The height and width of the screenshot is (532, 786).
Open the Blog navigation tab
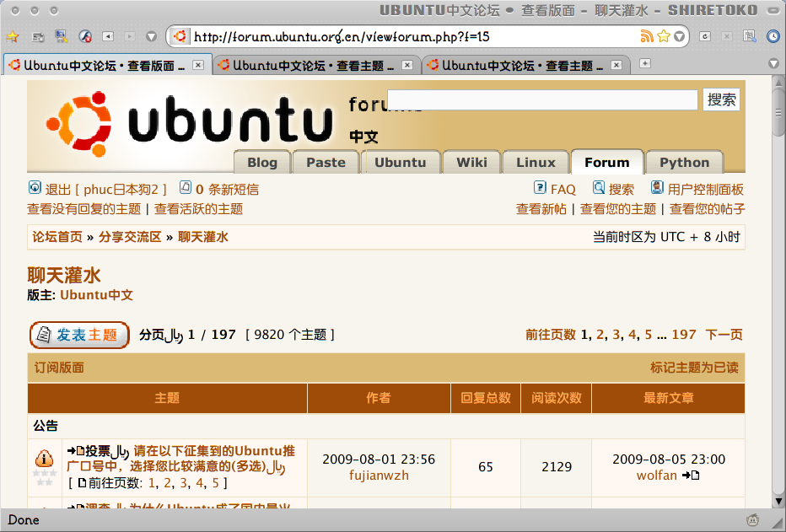(x=262, y=163)
